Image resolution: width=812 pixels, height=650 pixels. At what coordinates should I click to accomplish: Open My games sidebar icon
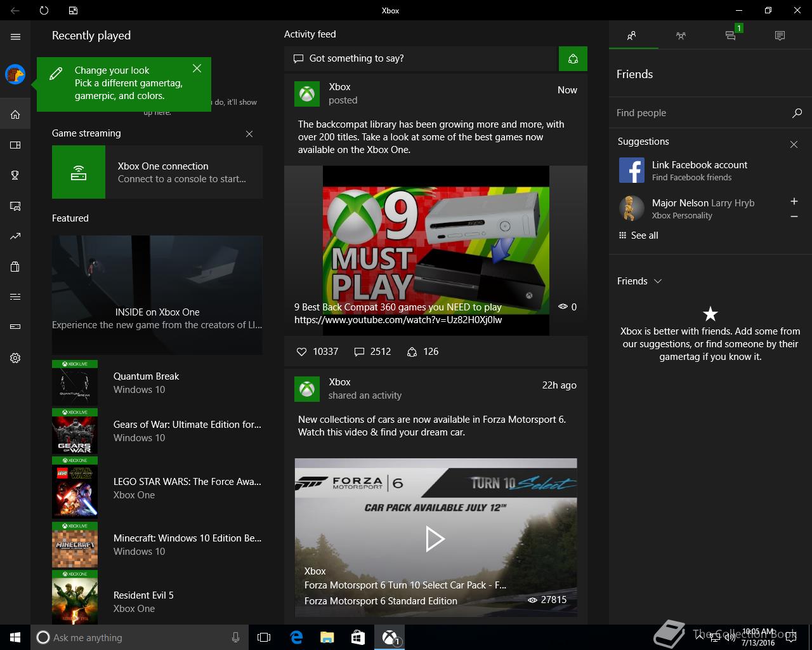pyautogui.click(x=15, y=145)
